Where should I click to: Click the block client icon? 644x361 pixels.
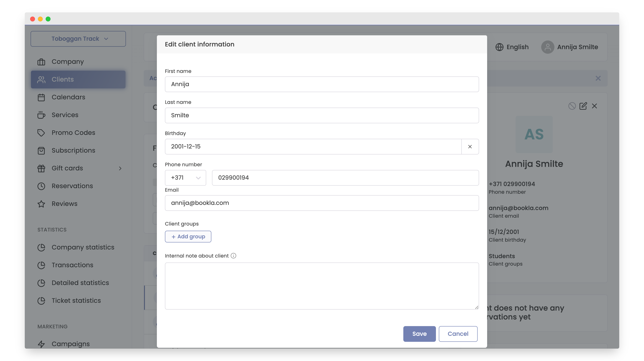pos(572,106)
